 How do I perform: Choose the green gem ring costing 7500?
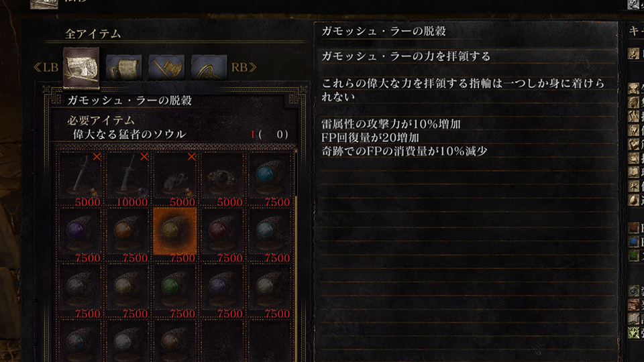click(x=175, y=290)
